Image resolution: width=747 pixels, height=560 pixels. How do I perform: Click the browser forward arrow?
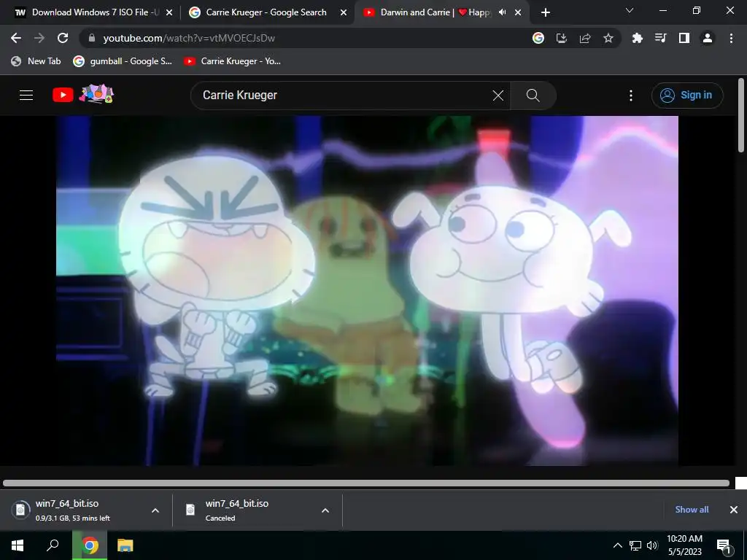(39, 38)
